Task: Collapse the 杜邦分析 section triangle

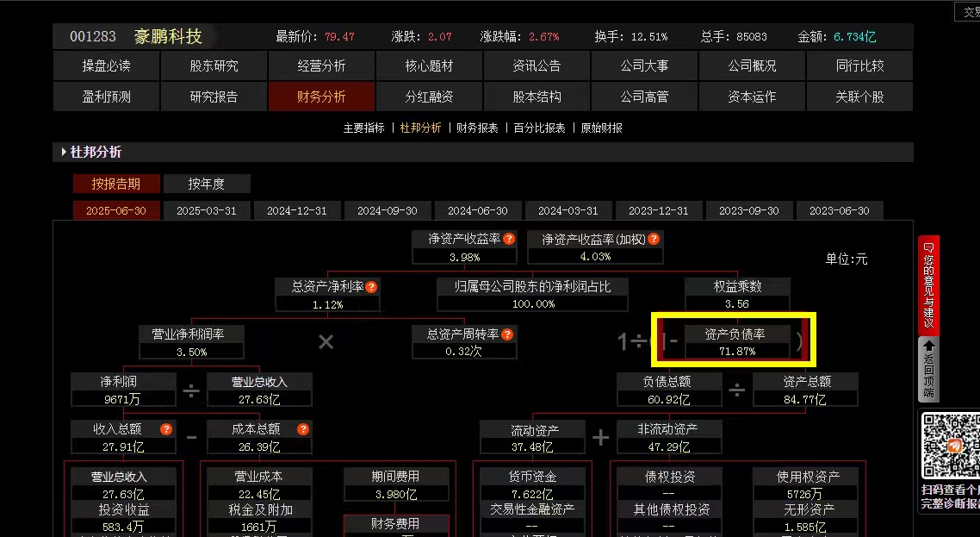Action: pyautogui.click(x=64, y=152)
